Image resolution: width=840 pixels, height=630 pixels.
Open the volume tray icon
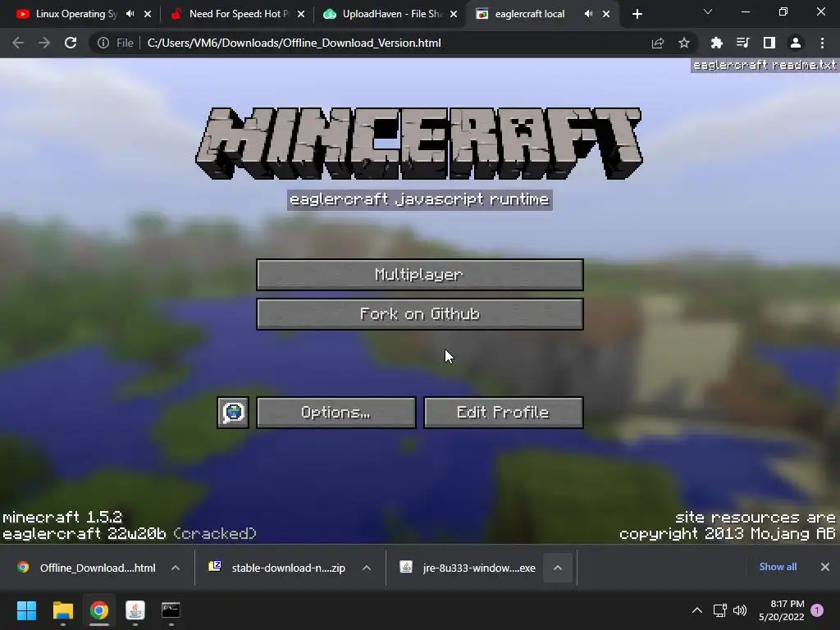740,610
